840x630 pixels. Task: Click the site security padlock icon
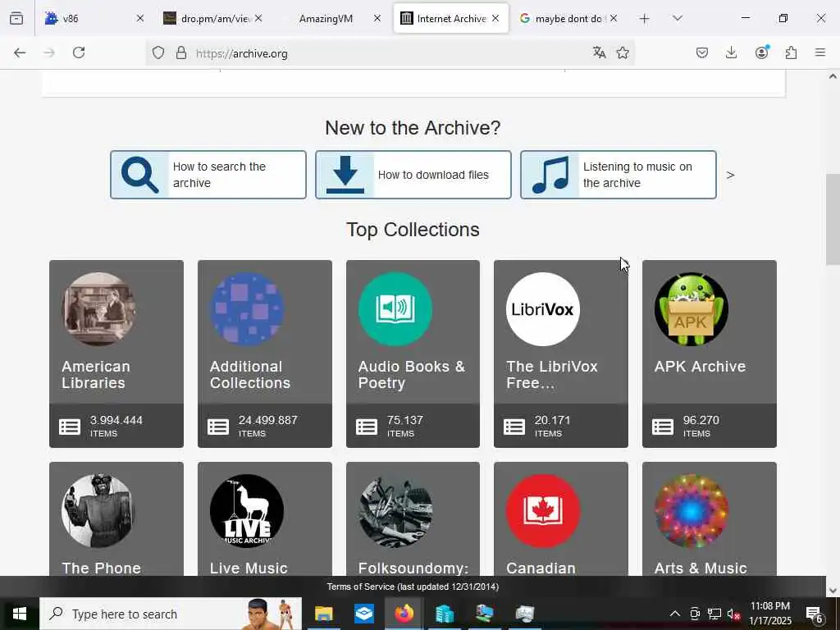(x=181, y=52)
